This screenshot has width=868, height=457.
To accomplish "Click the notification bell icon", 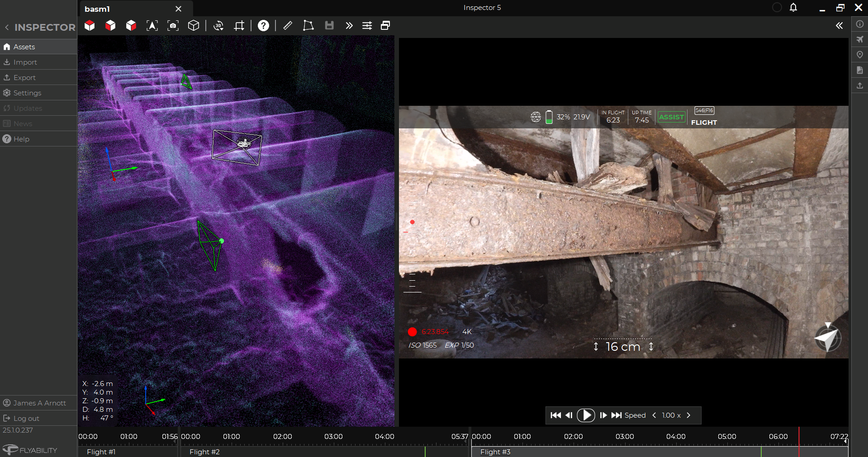I will [x=793, y=8].
